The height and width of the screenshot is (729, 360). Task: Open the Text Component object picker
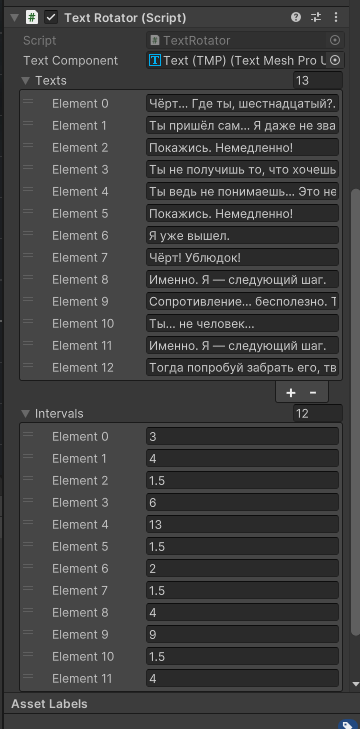[x=335, y=60]
